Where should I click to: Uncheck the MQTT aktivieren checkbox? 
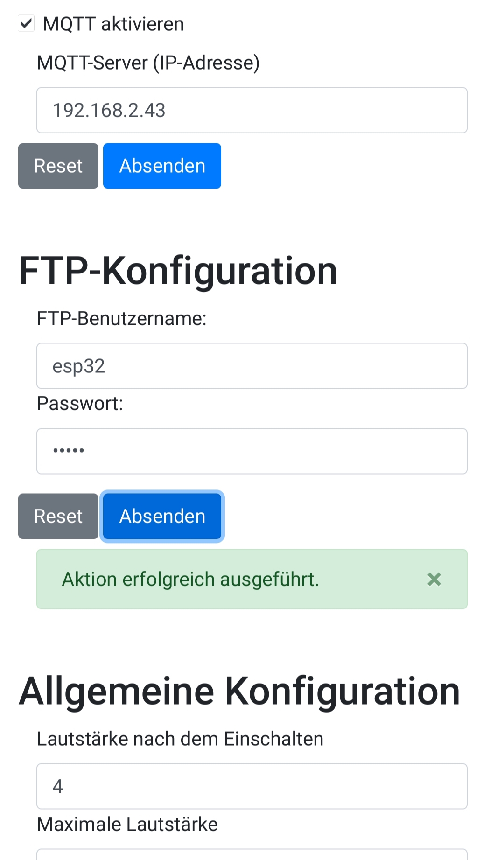[26, 23]
